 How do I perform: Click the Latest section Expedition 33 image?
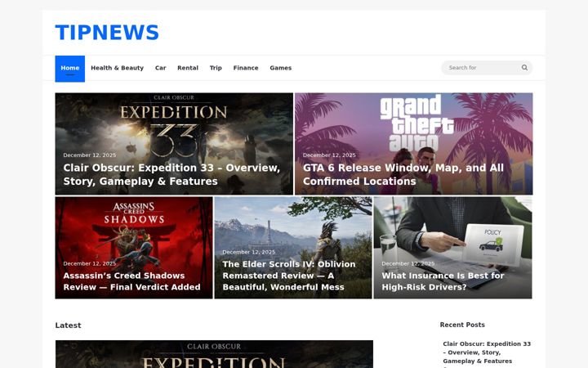pyautogui.click(x=214, y=354)
